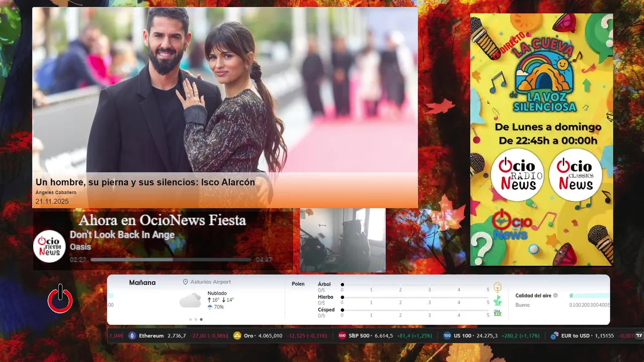
Task: Open the US 100 ticker entry
Action: coord(491,336)
